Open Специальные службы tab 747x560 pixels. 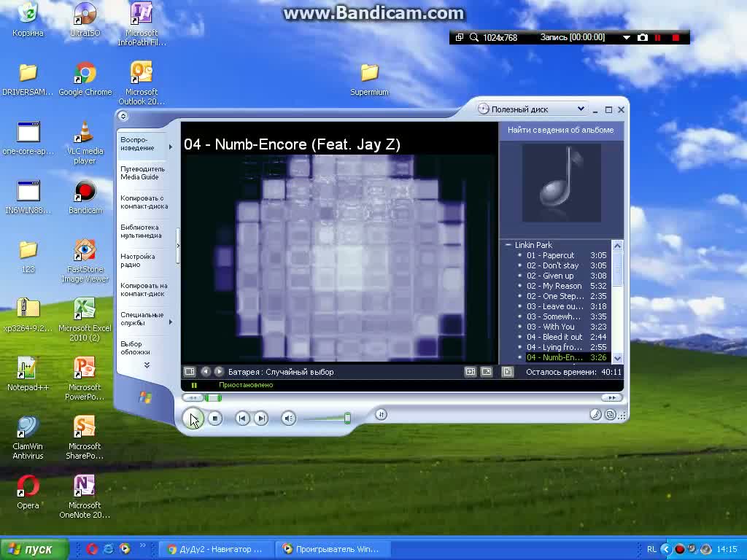(x=142, y=319)
